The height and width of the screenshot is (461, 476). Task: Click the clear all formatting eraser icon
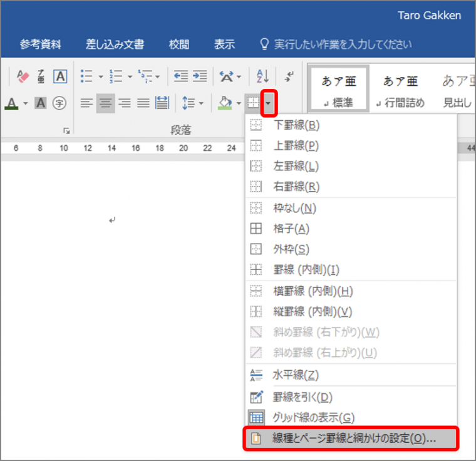click(23, 76)
